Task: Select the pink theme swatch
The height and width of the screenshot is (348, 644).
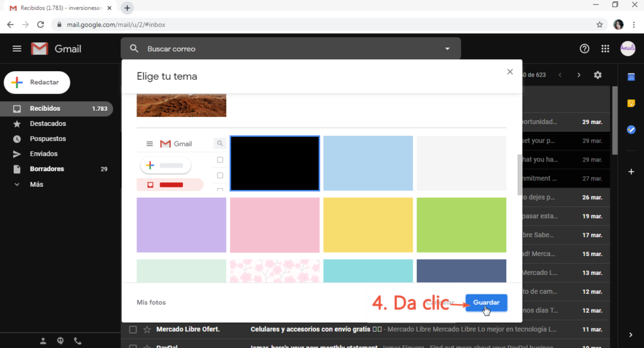Action: 275,225
